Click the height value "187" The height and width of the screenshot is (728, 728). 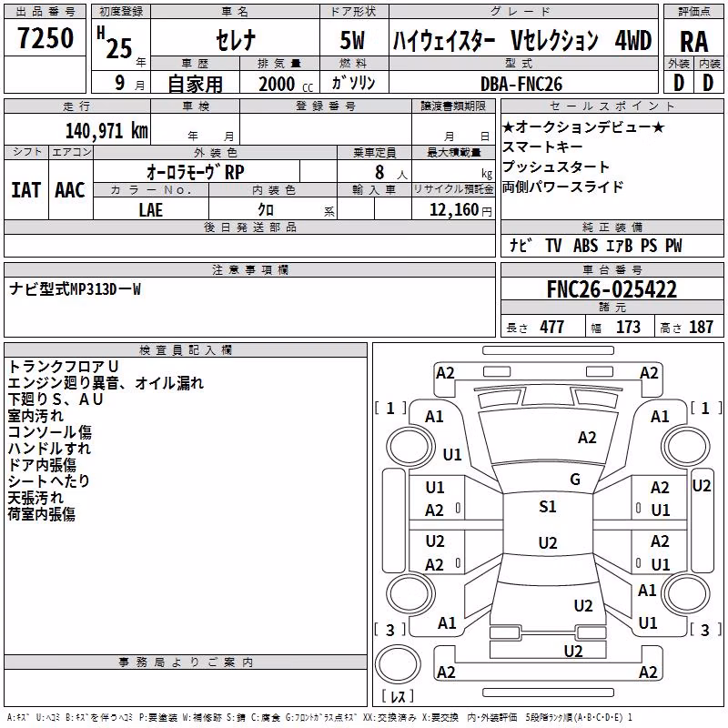(x=701, y=328)
